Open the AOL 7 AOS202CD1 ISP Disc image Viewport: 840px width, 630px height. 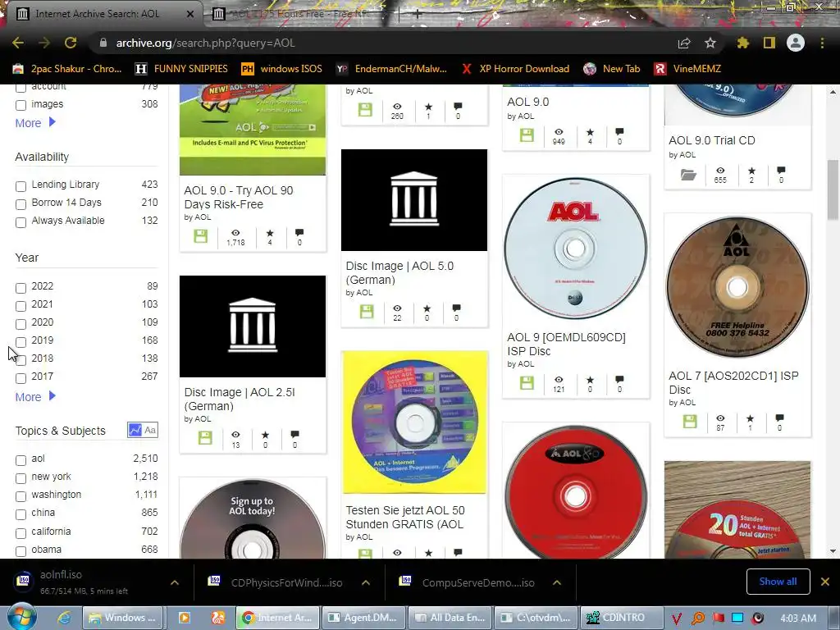pos(737,287)
